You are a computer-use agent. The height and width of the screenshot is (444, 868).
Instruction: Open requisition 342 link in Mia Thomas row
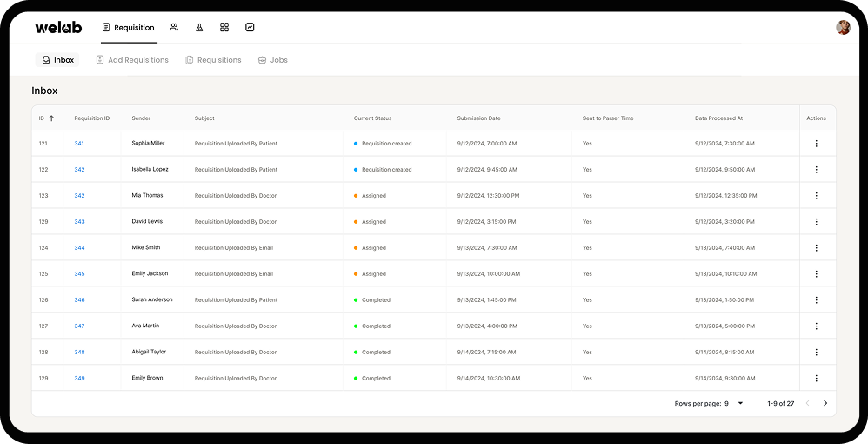(80, 196)
